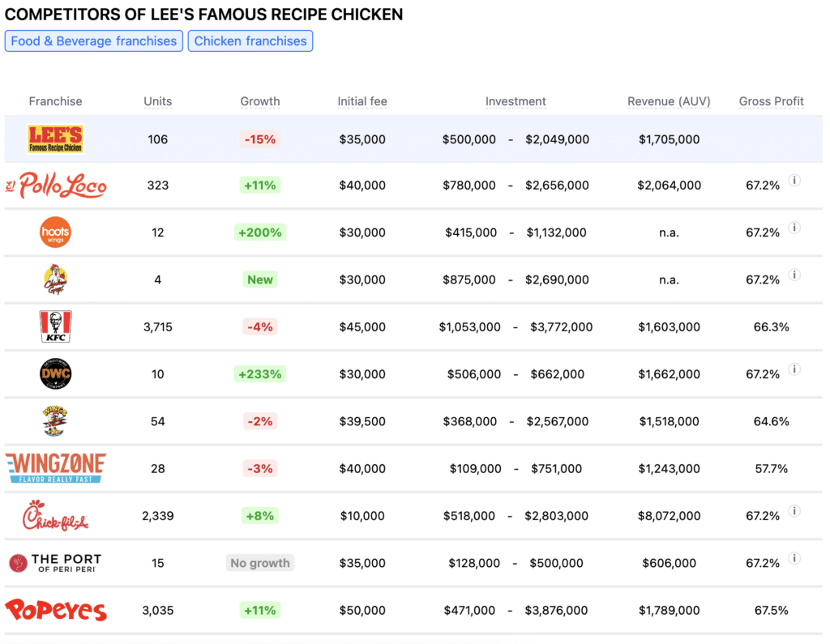Click the +11% badge in Popeyes row

click(260, 610)
